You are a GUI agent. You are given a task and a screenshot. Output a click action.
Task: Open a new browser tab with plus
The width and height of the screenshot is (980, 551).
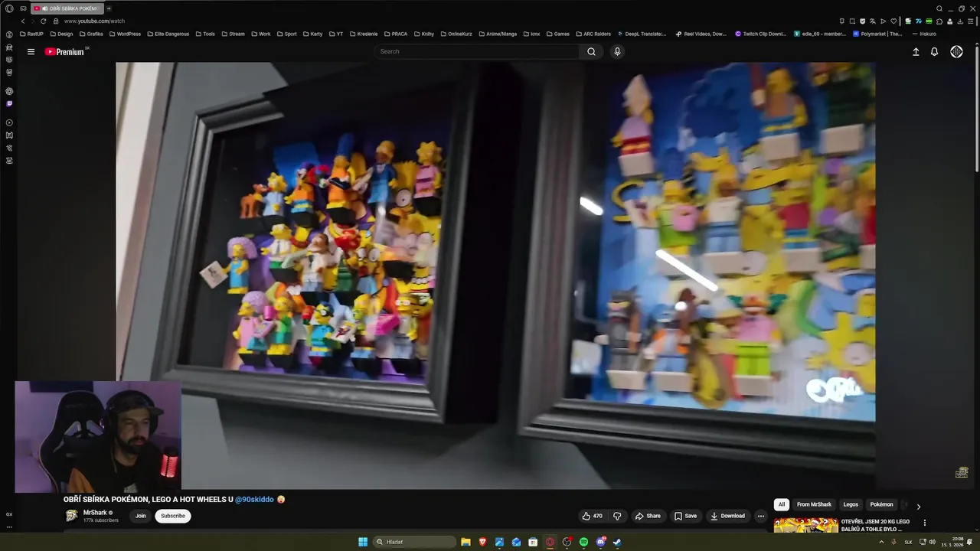[109, 8]
